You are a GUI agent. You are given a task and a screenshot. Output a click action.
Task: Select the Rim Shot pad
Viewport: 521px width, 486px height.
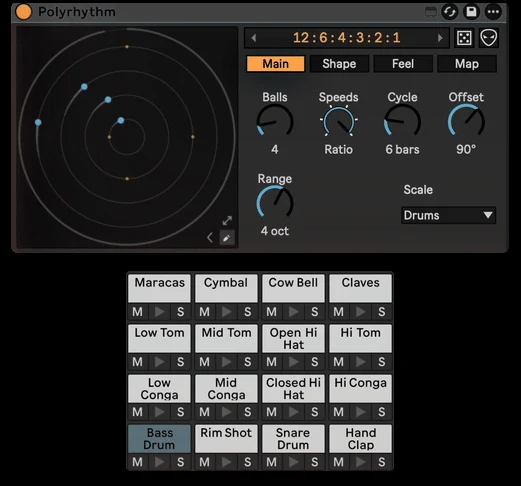point(226,438)
